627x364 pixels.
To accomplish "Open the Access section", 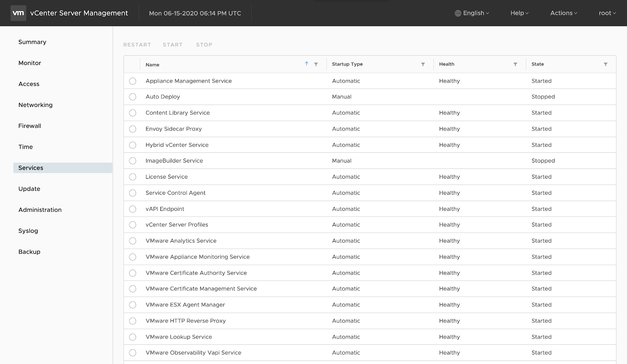I will pos(29,84).
